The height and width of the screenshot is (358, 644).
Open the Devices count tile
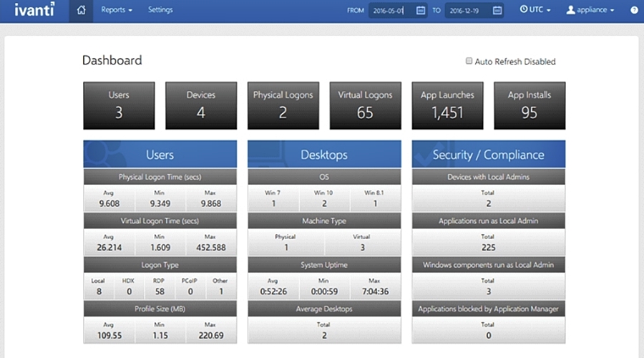tap(201, 106)
